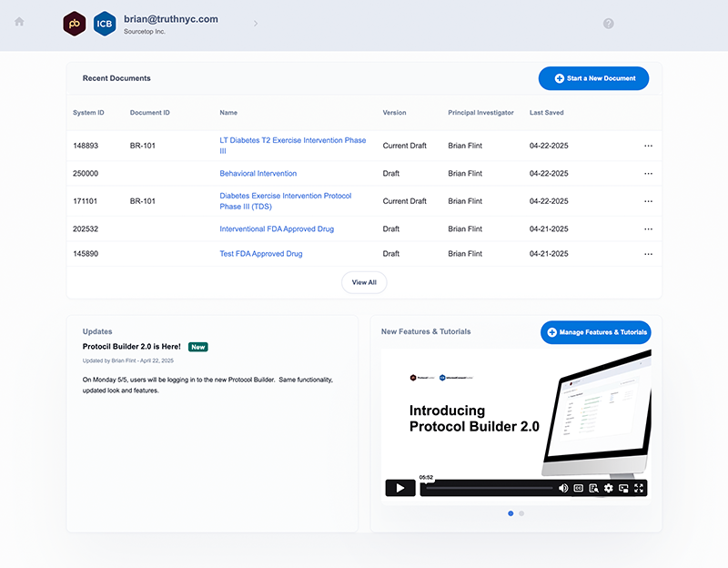Click the View All button
This screenshot has height=568, width=728.
[x=364, y=282]
